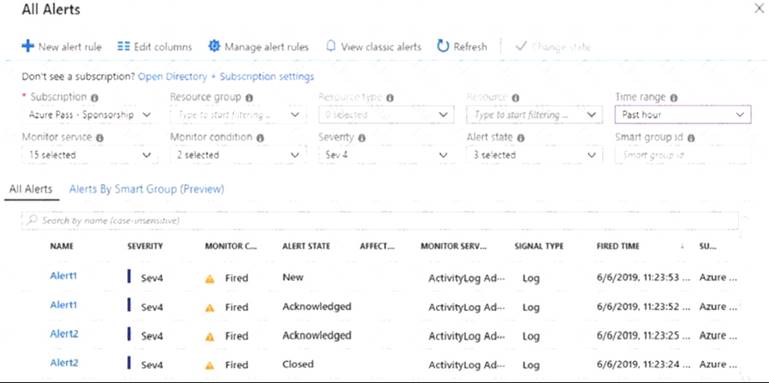Open the Severity dropdown showing Sev 4
769x383 pixels.
(385, 155)
